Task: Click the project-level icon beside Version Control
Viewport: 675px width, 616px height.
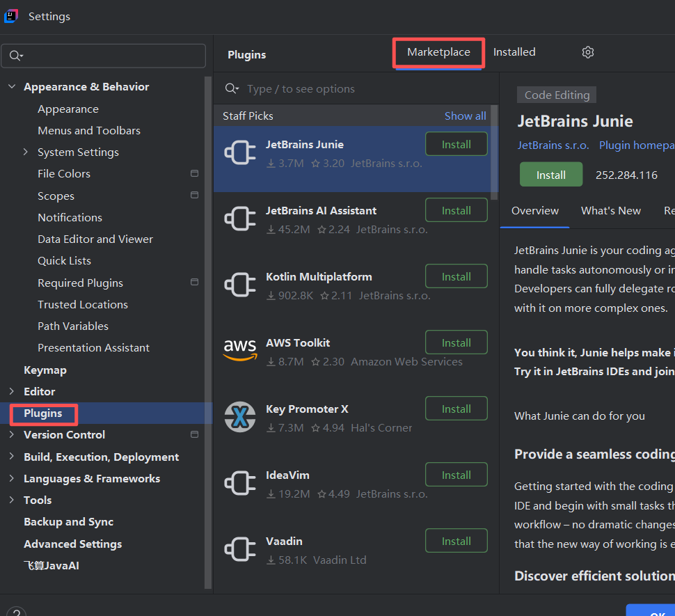Action: tap(195, 434)
